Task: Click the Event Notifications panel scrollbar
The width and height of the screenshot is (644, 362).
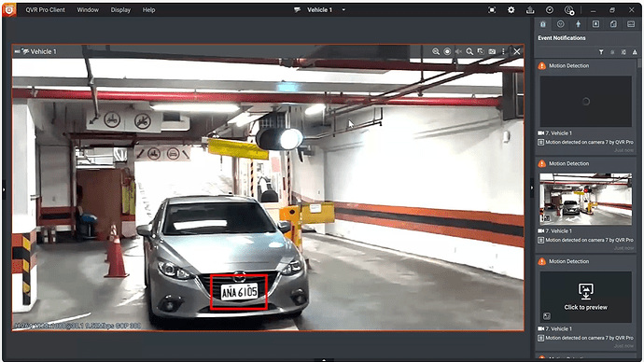Action: [x=639, y=63]
